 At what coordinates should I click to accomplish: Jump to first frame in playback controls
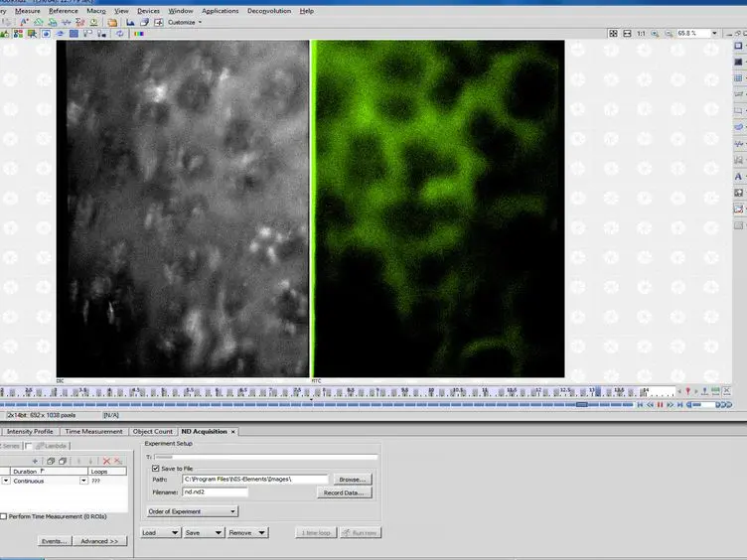point(640,405)
